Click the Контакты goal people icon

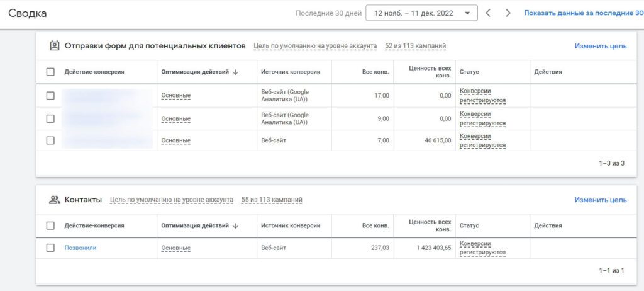(55, 200)
